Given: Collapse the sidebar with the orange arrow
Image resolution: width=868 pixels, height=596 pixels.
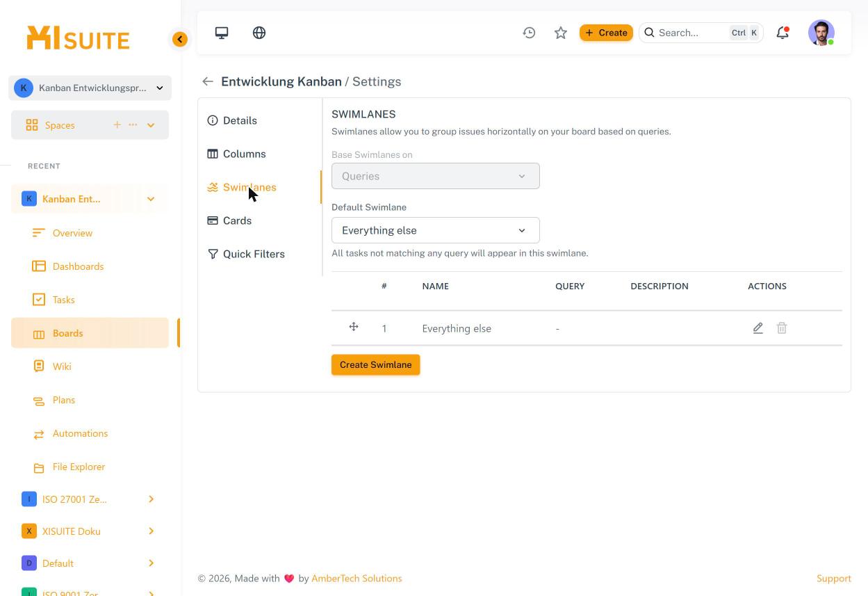Looking at the screenshot, I should point(180,39).
